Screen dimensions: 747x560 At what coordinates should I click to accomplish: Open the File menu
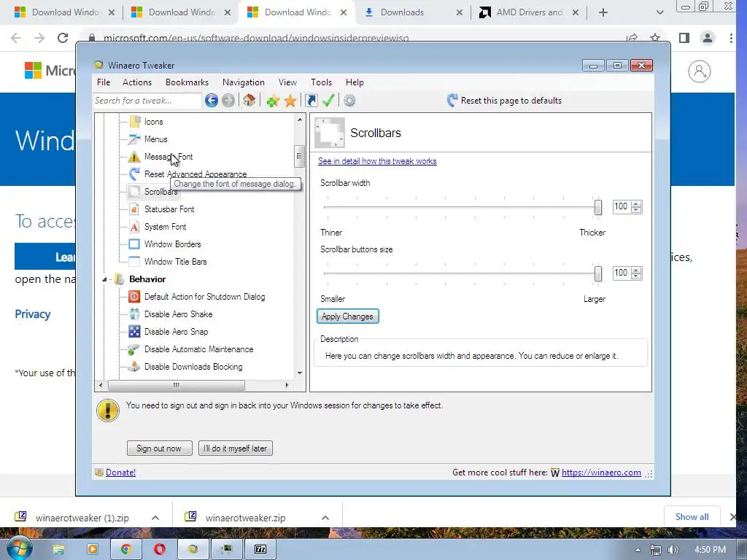[104, 82]
